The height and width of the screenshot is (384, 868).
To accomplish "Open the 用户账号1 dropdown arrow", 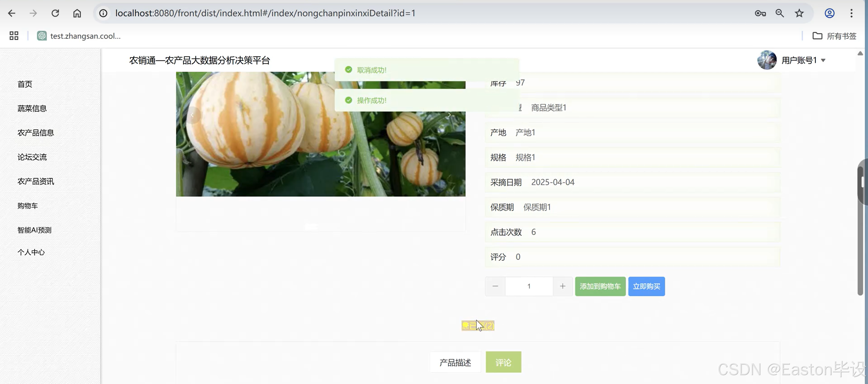I will 823,60.
